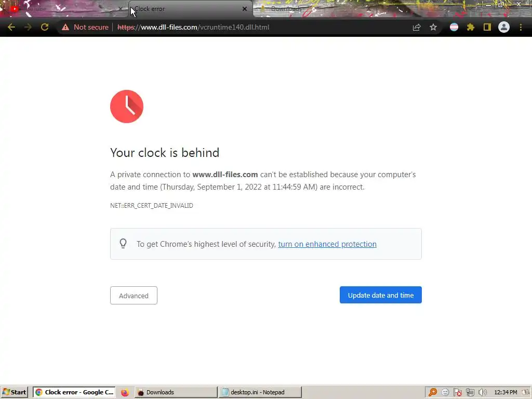
Task: Click the Your clock is behind heading
Action: pyautogui.click(x=165, y=153)
